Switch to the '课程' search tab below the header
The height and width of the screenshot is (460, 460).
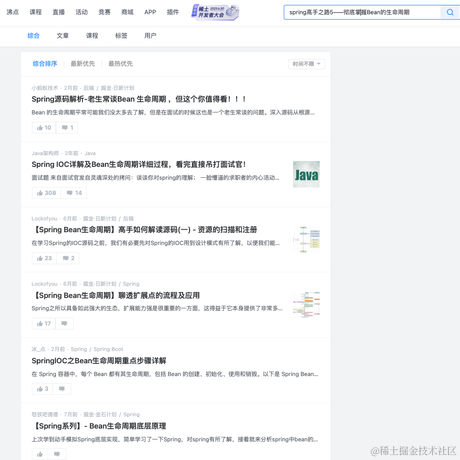point(92,36)
